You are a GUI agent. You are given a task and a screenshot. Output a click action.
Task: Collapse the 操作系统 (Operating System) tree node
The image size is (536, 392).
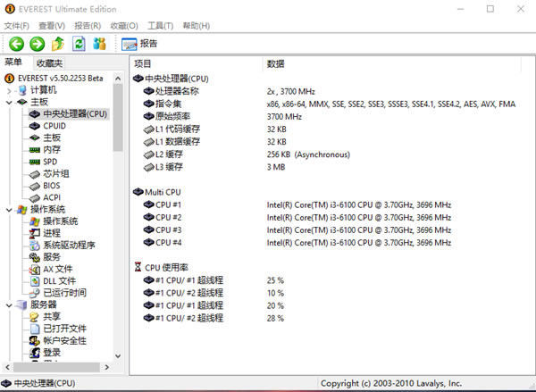click(9, 209)
